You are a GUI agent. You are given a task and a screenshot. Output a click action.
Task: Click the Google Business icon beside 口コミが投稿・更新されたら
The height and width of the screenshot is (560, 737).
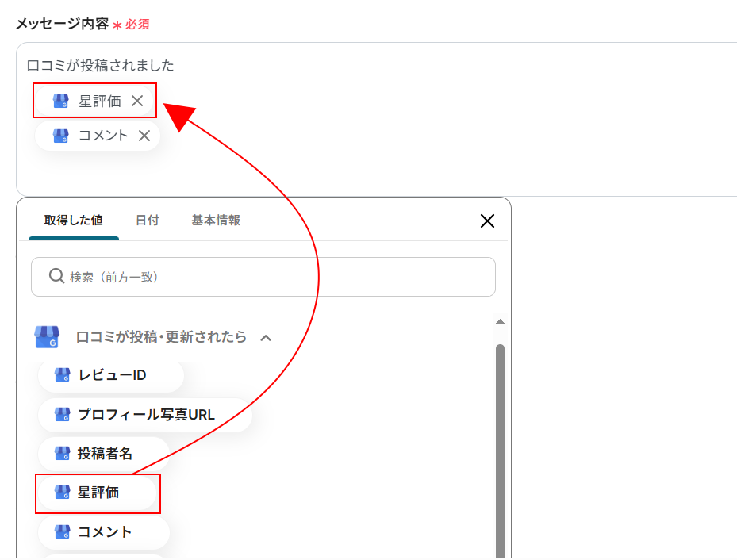pos(47,337)
